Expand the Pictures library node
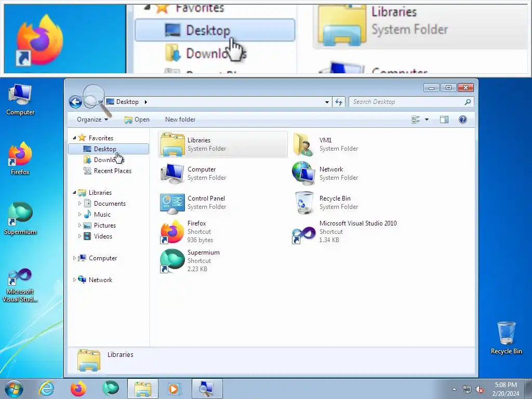Viewport: 532px width, 399px height. coord(79,225)
